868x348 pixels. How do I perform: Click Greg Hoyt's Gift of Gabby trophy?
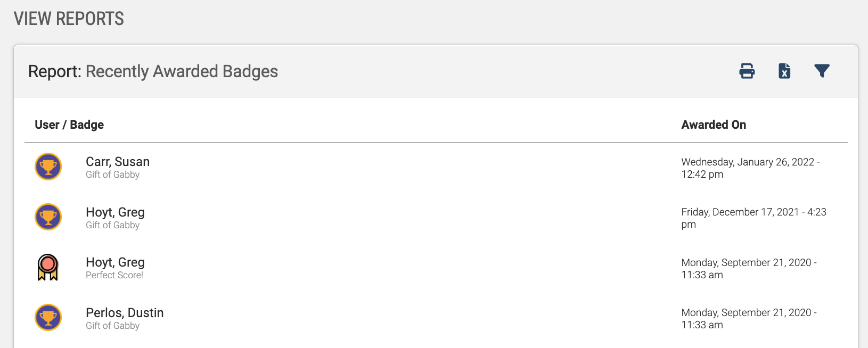coord(48,217)
